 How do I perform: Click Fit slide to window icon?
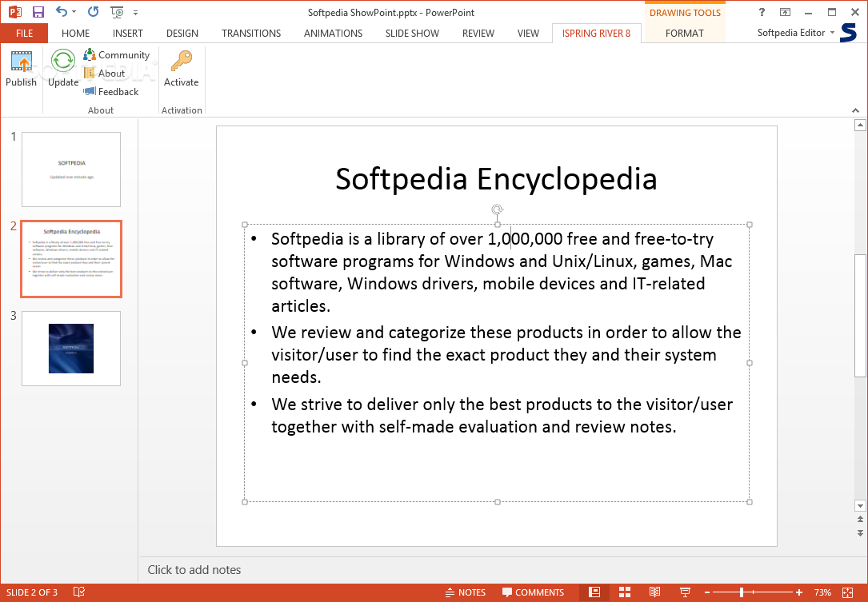pos(847,592)
